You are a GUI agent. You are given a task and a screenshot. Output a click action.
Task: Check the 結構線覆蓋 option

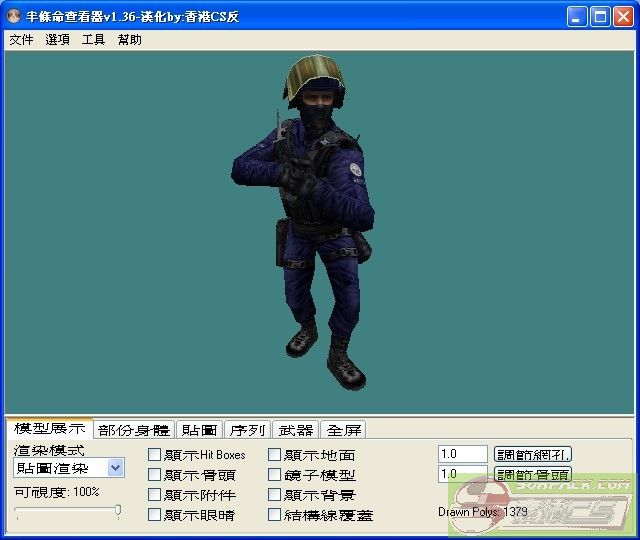coord(274,515)
